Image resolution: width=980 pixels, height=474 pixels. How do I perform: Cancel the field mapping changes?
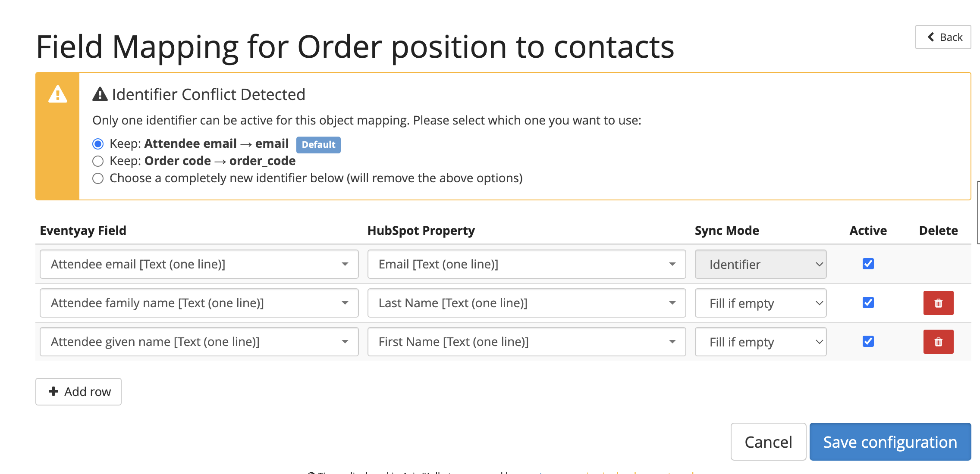[768, 442]
